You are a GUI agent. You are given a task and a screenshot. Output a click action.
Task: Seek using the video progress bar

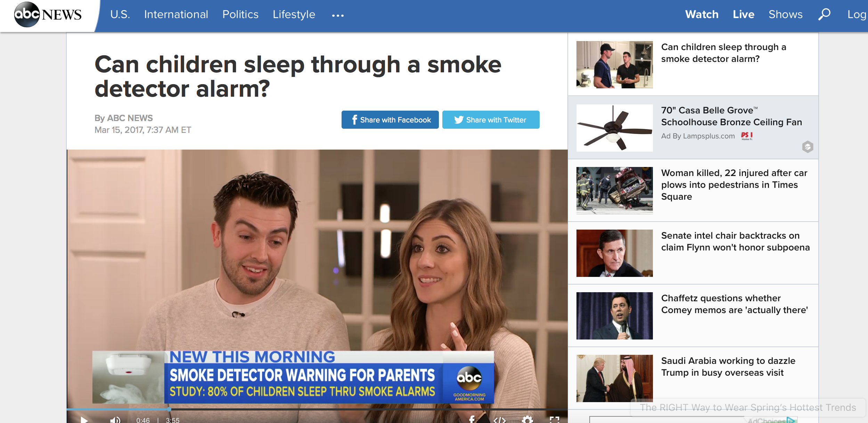pyautogui.click(x=317, y=409)
